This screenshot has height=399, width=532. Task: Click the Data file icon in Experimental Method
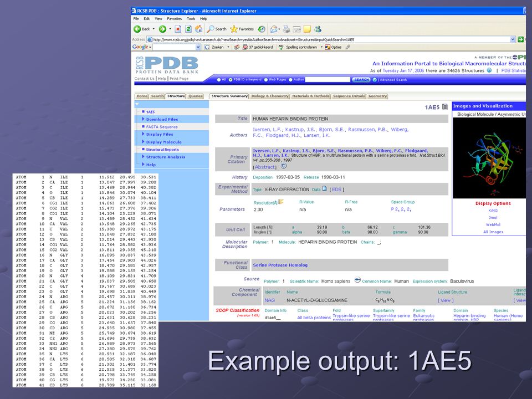point(324,188)
